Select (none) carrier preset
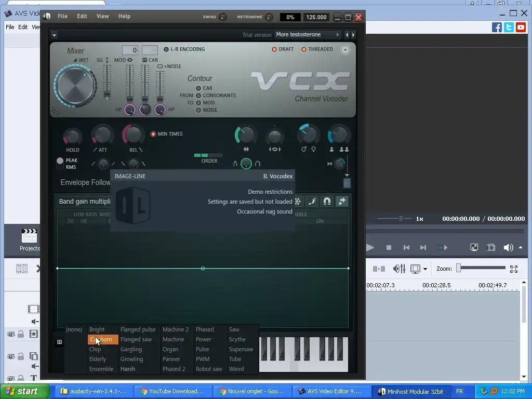 (x=74, y=329)
